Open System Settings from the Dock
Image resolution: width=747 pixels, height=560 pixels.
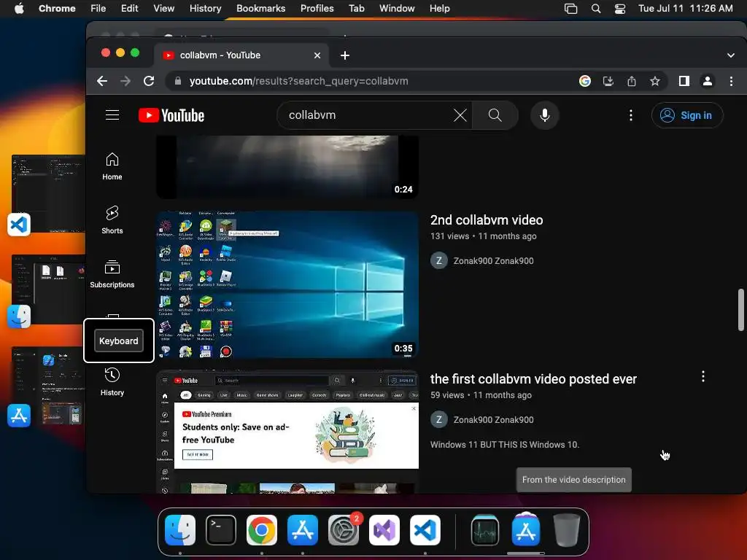click(344, 530)
